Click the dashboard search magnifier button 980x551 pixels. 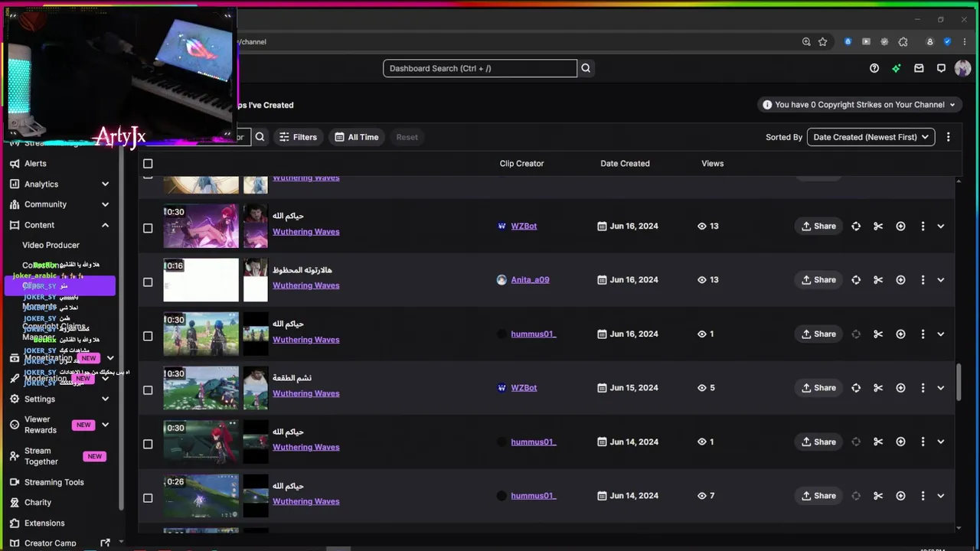click(x=586, y=68)
